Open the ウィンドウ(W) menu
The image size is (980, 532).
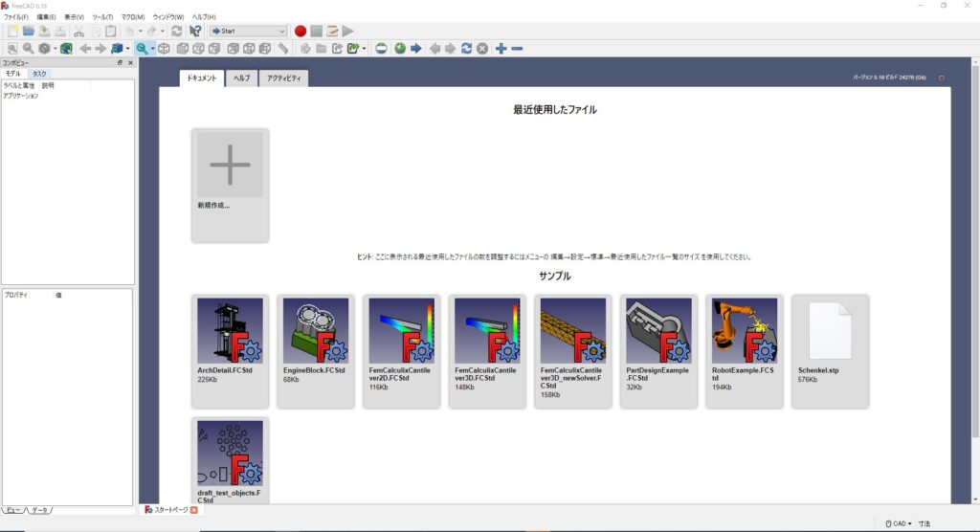168,17
